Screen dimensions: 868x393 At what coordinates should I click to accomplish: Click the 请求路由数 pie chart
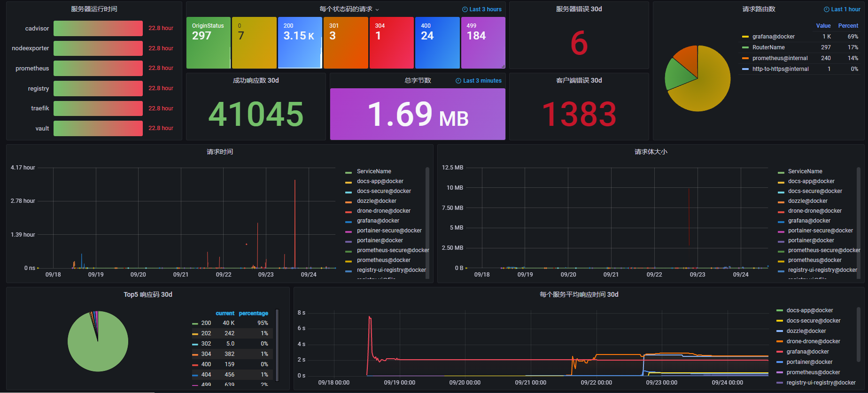pyautogui.click(x=697, y=78)
